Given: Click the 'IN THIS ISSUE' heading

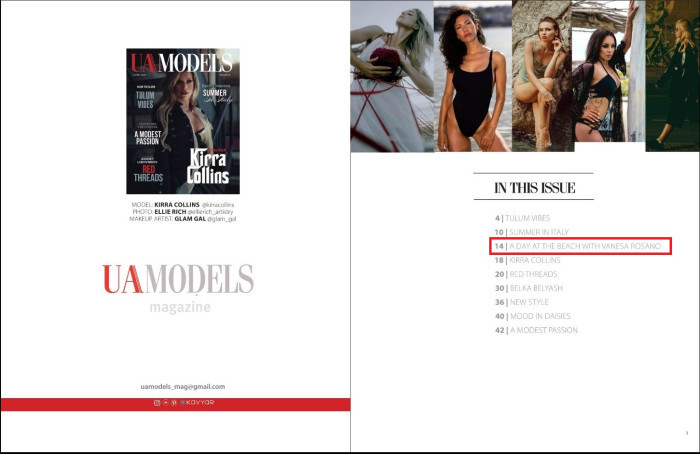Looking at the screenshot, I should point(534,188).
